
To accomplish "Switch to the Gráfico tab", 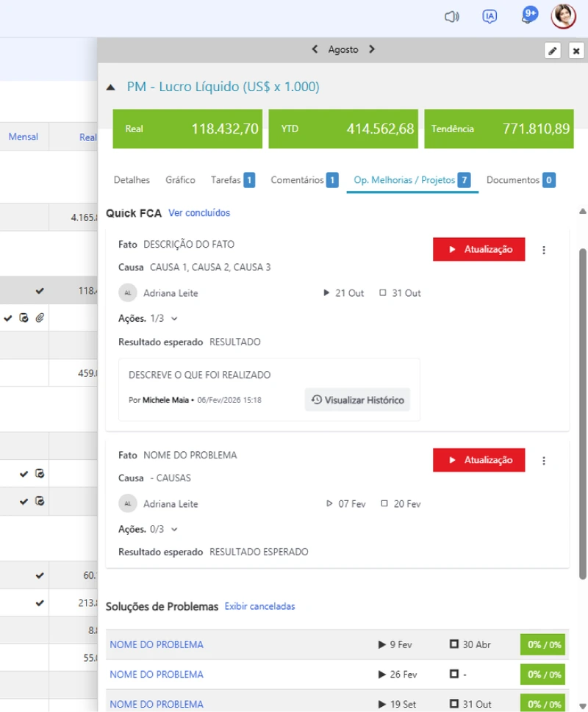I will [180, 180].
